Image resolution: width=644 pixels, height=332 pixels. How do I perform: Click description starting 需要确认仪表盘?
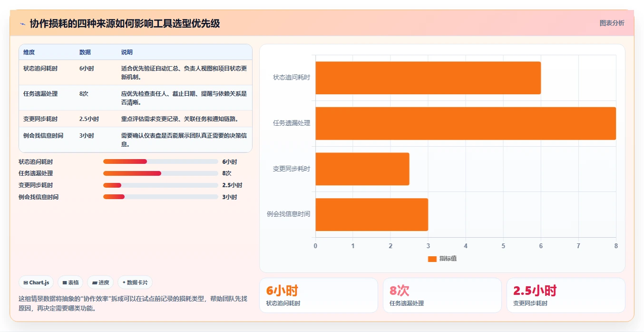pos(184,140)
